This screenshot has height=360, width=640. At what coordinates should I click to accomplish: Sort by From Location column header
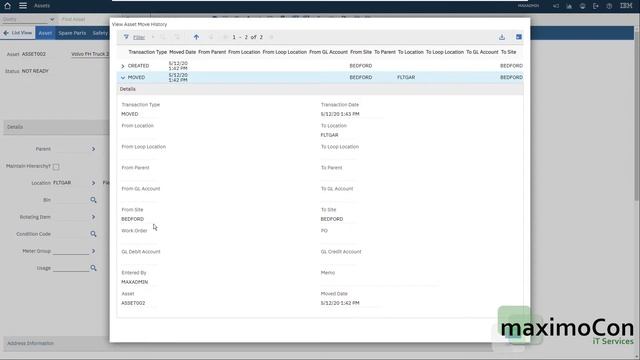click(244, 52)
